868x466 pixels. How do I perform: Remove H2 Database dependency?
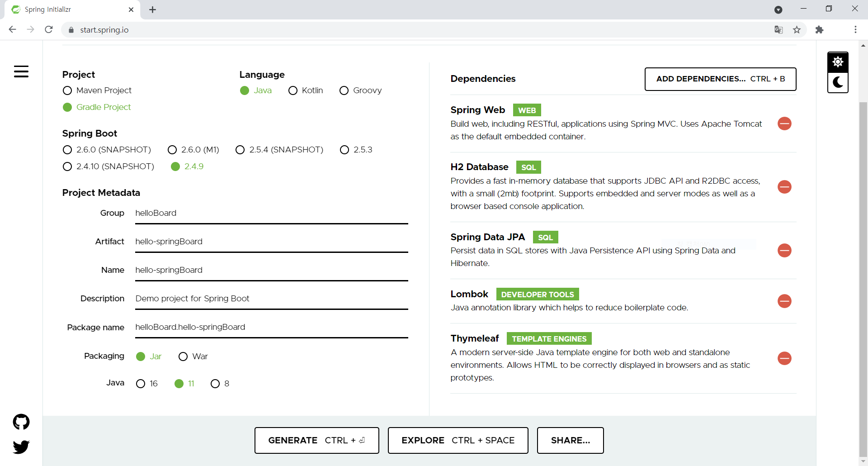784,187
